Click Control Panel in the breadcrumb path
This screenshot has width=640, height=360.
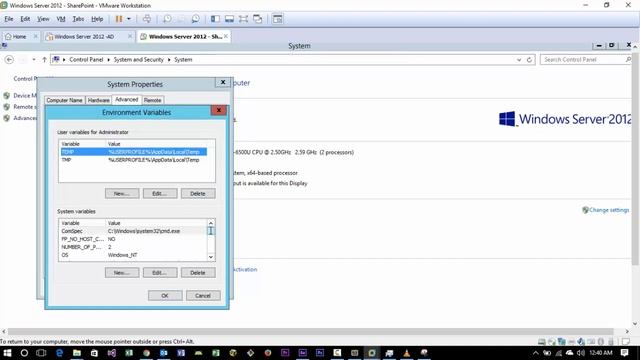[x=86, y=60]
